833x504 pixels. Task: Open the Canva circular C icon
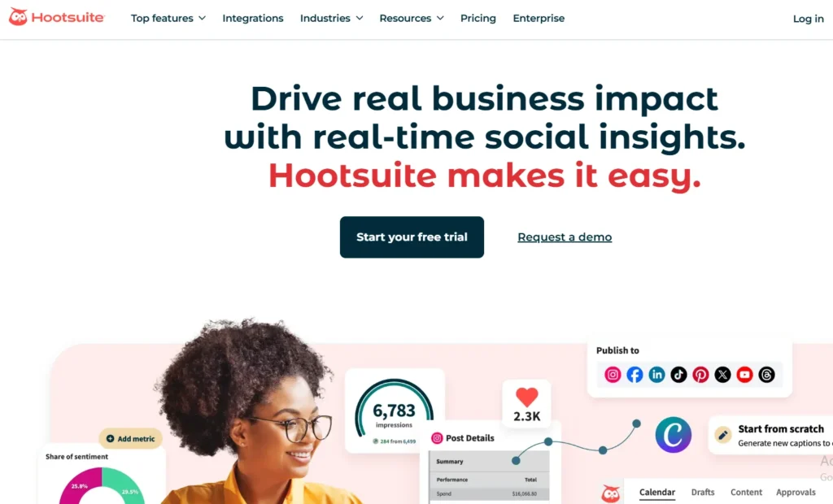pos(673,434)
